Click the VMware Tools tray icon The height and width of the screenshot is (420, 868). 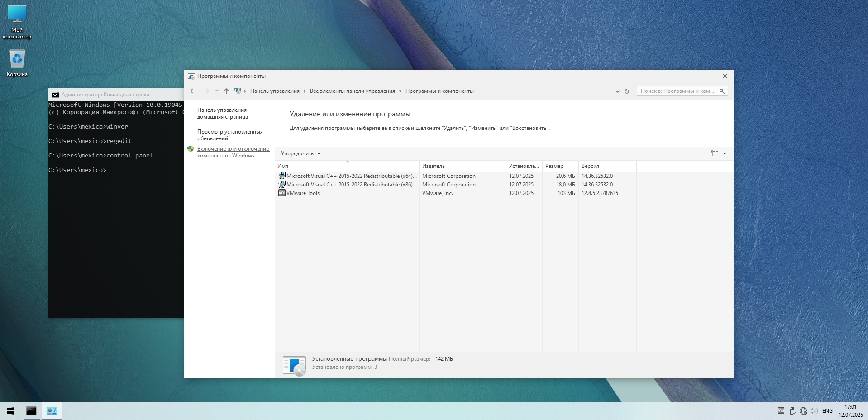pos(781,411)
